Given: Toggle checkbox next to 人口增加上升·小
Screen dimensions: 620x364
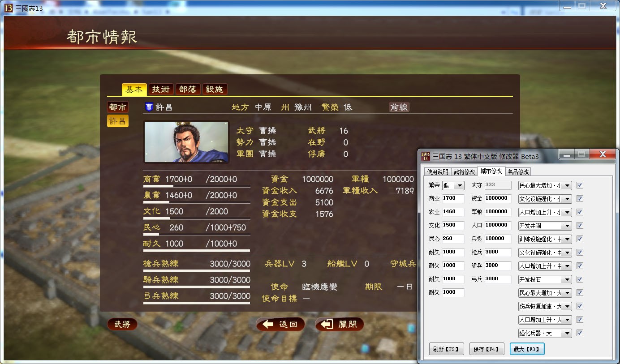Looking at the screenshot, I should tap(580, 212).
